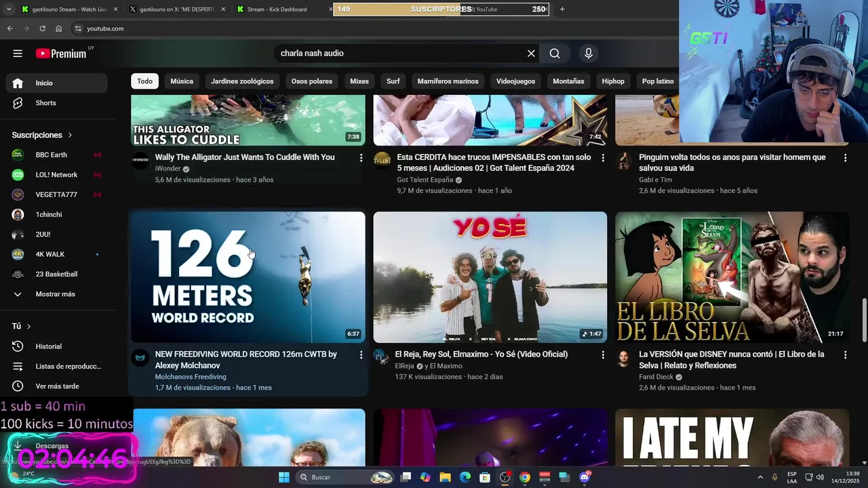Click the YouTube Premium logo
The height and width of the screenshot is (488, 868).
click(61, 54)
